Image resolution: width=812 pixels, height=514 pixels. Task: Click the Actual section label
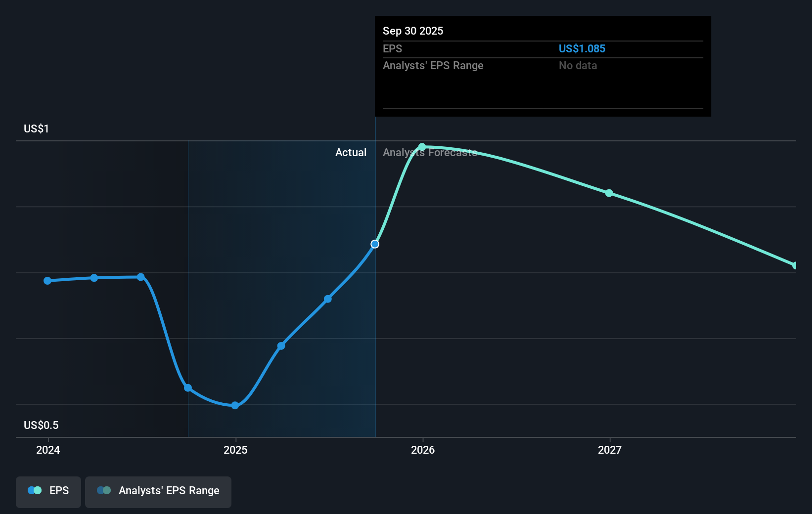[351, 152]
